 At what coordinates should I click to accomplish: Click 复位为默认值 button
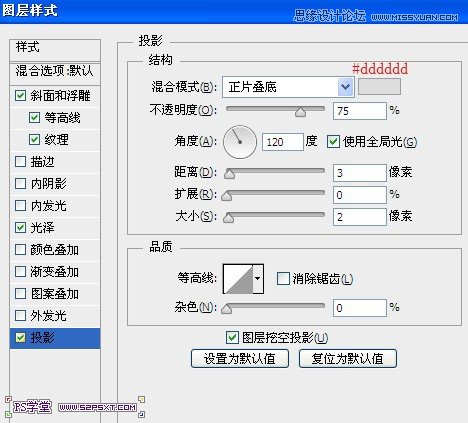click(x=348, y=359)
